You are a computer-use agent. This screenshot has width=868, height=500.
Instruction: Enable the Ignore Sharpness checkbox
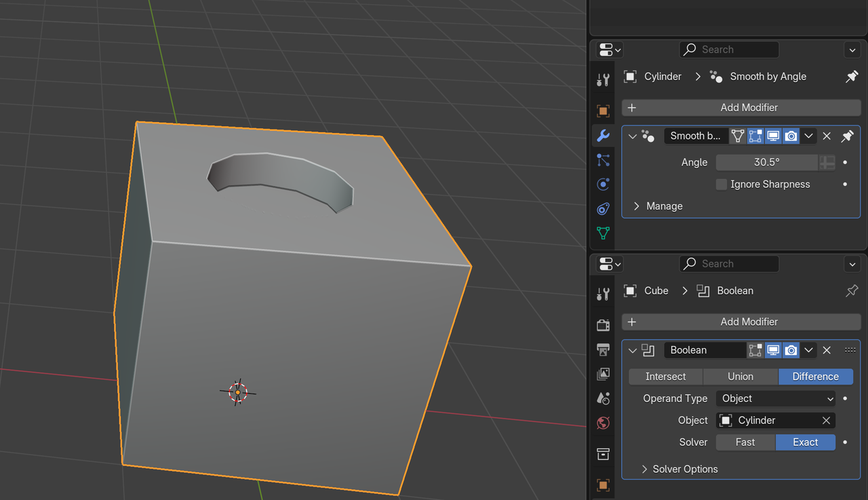(721, 184)
